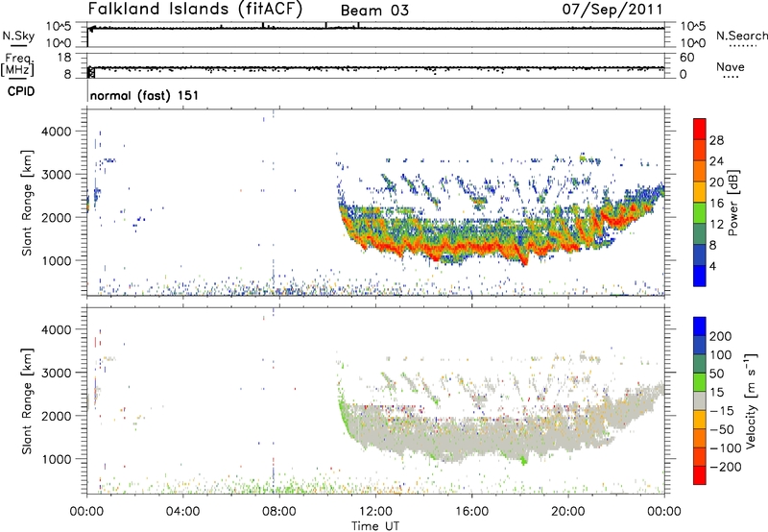Click the '04:00' time axis label
This screenshot has width=768, height=532.
[x=182, y=512]
